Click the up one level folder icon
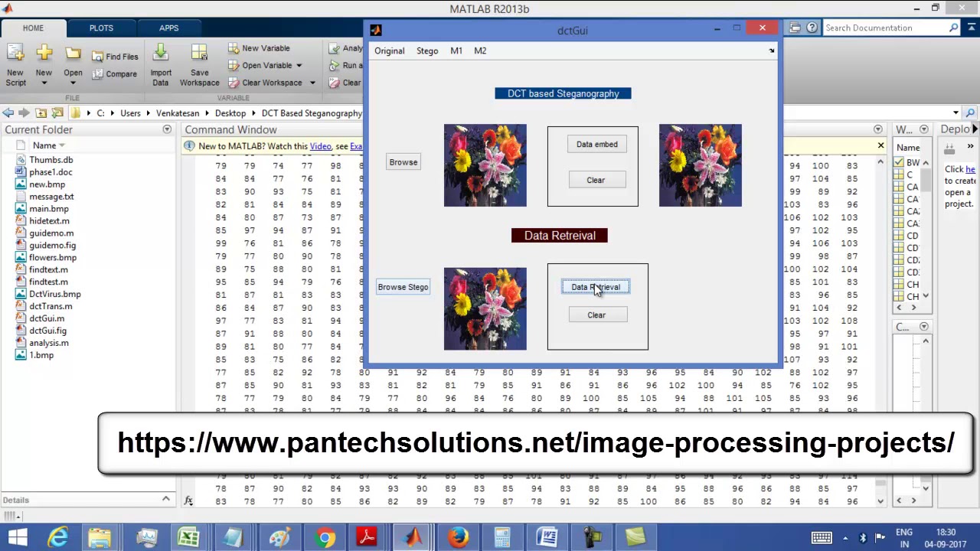 click(41, 113)
